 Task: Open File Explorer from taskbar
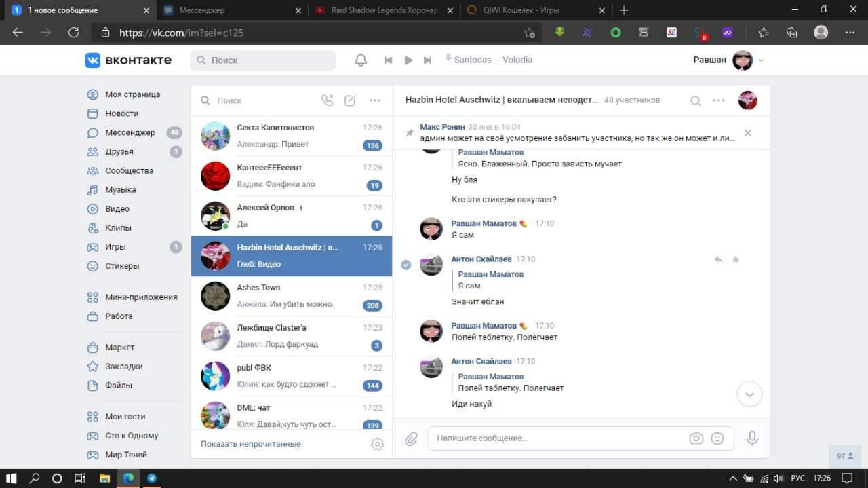click(x=104, y=478)
